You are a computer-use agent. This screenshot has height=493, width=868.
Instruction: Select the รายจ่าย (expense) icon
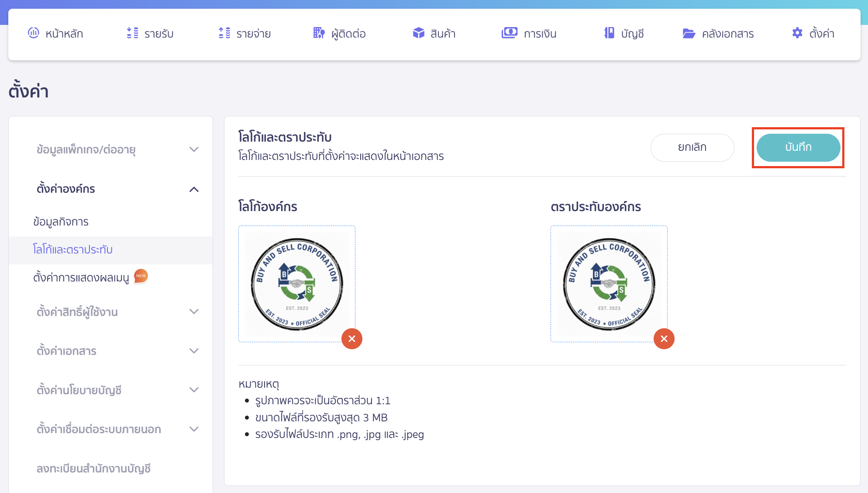pos(224,33)
